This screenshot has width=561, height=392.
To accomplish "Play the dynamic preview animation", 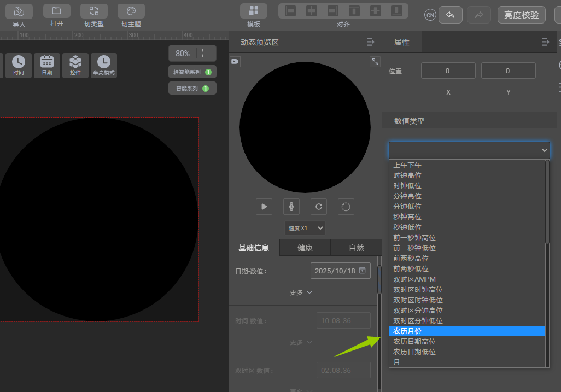I will 264,207.
